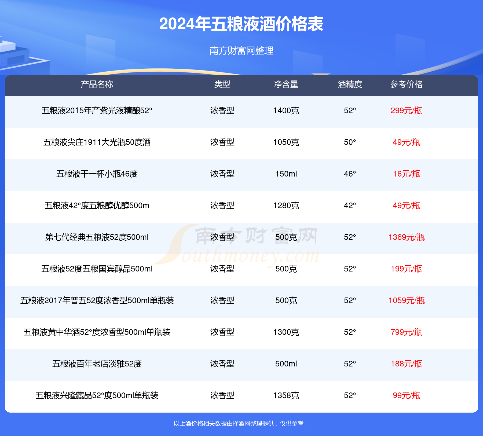Image resolution: width=483 pixels, height=448 pixels.
Task: Click the 1358克 net content cell
Action: coord(286,395)
